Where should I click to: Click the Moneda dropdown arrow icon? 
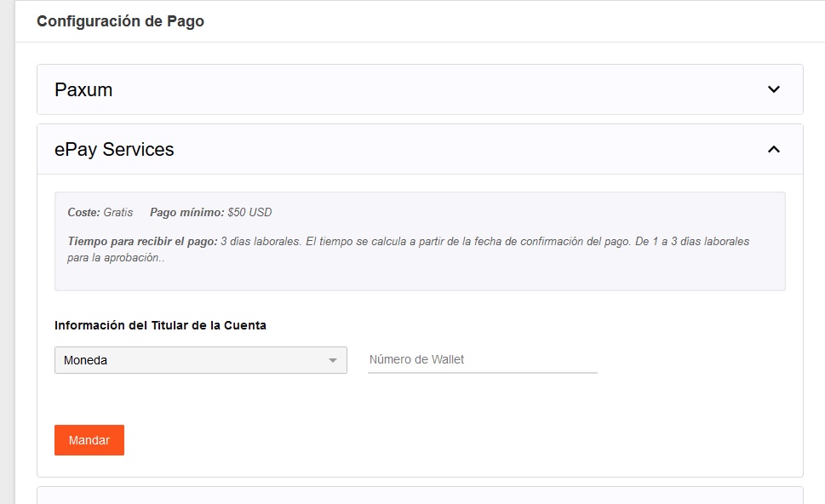333,360
